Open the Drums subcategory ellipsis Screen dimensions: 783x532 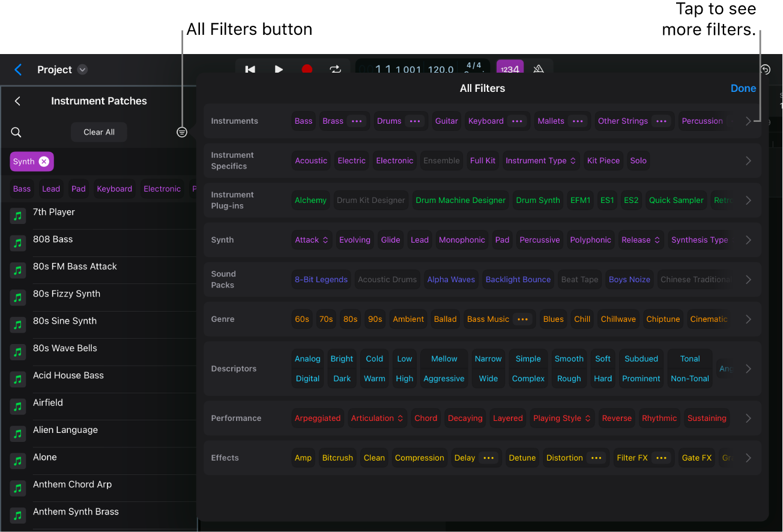pyautogui.click(x=414, y=121)
